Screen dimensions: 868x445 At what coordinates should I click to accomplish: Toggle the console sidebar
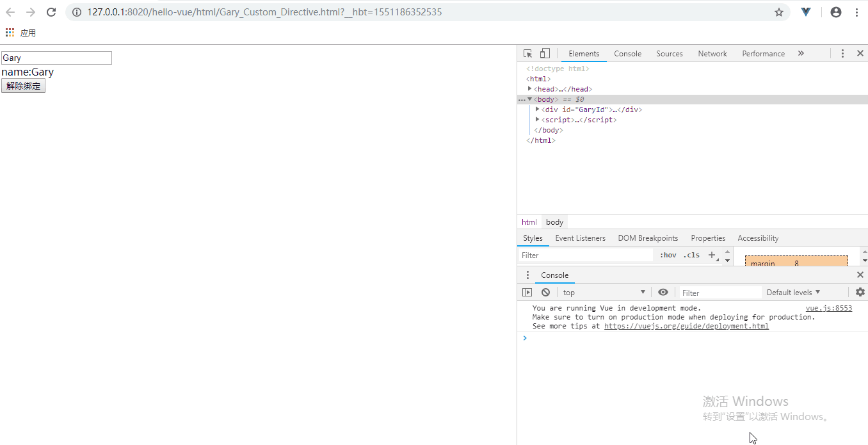point(527,292)
